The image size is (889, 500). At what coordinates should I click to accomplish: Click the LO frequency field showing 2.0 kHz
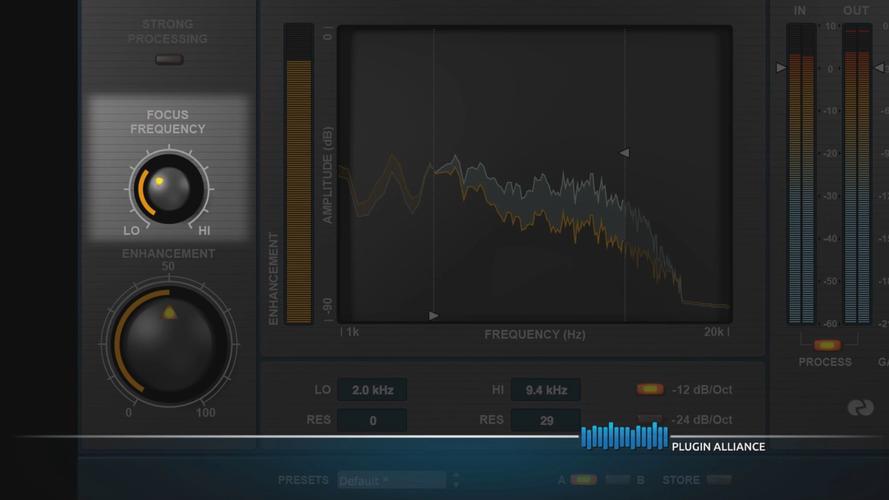tap(372, 390)
